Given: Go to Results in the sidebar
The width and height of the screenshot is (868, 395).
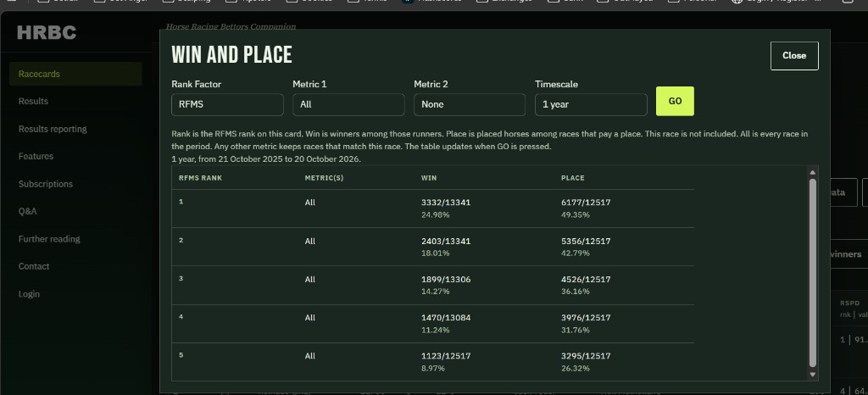Looking at the screenshot, I should [33, 101].
